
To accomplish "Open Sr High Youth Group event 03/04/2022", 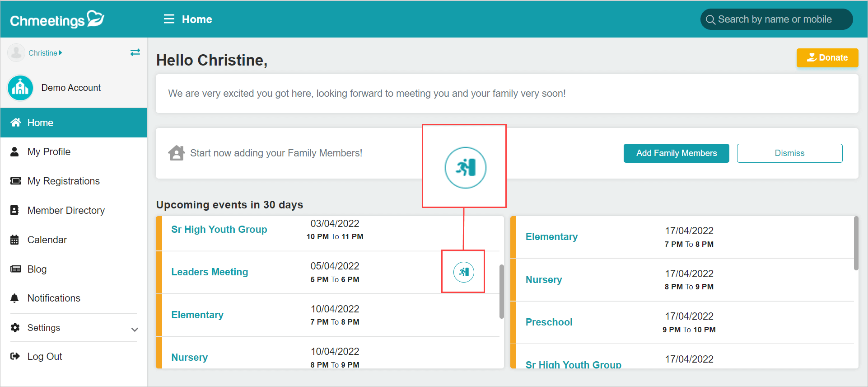I will (219, 229).
